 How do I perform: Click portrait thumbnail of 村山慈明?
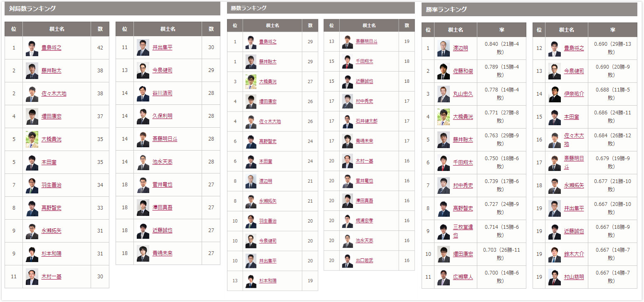555,277
